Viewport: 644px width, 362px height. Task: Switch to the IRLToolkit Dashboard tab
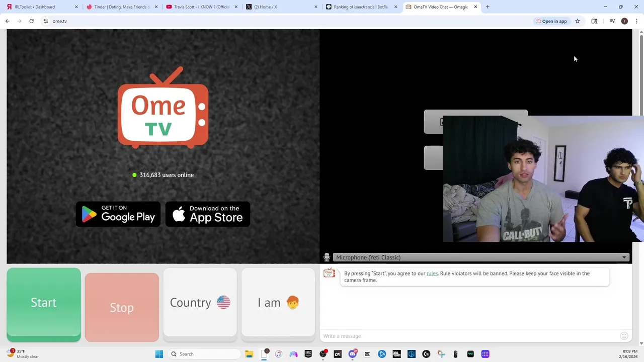click(x=43, y=7)
